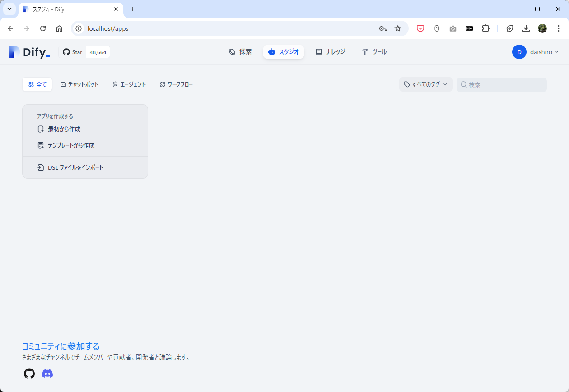Open the ツール (Tools) section
The image size is (569, 392).
374,51
